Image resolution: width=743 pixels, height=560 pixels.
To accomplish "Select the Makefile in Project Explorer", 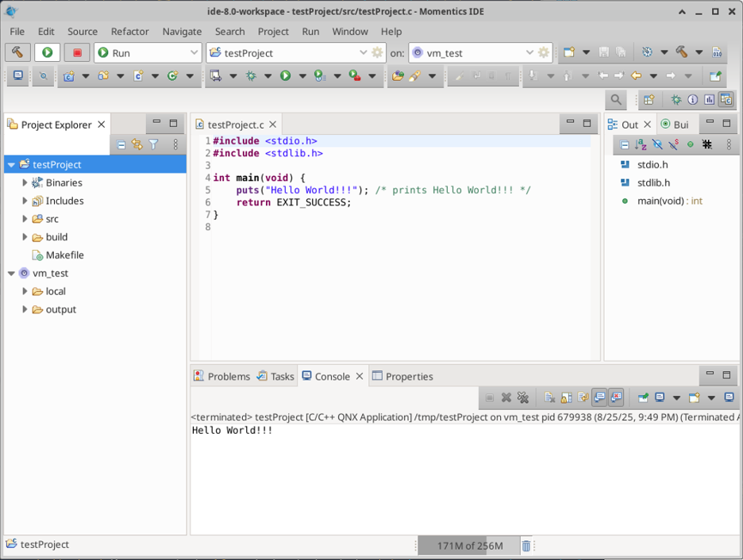I will click(x=64, y=255).
